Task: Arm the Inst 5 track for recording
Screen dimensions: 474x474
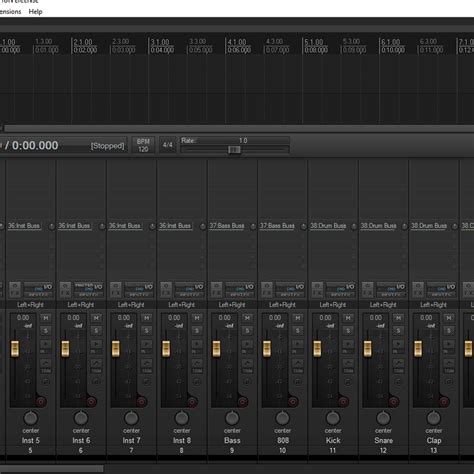Action: 41,402
